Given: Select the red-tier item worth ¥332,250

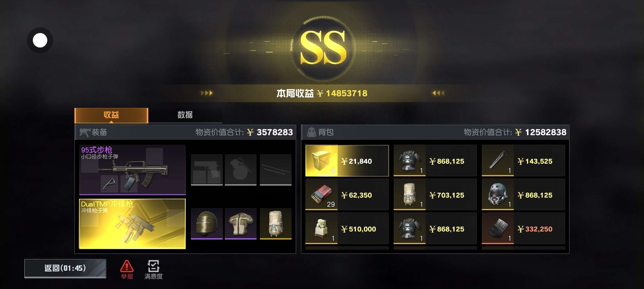Looking at the screenshot, I should point(523,228).
